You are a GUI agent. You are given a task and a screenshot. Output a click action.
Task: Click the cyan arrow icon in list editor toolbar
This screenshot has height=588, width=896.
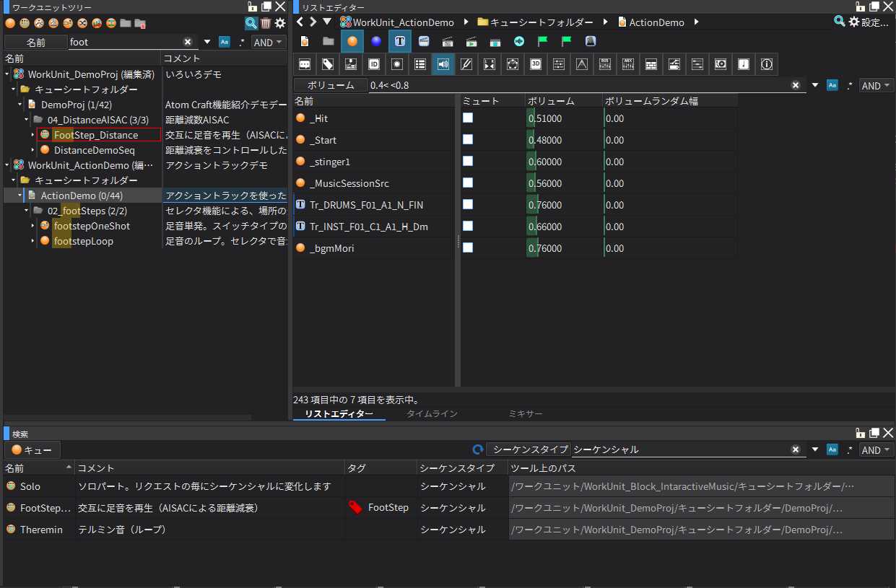click(519, 41)
